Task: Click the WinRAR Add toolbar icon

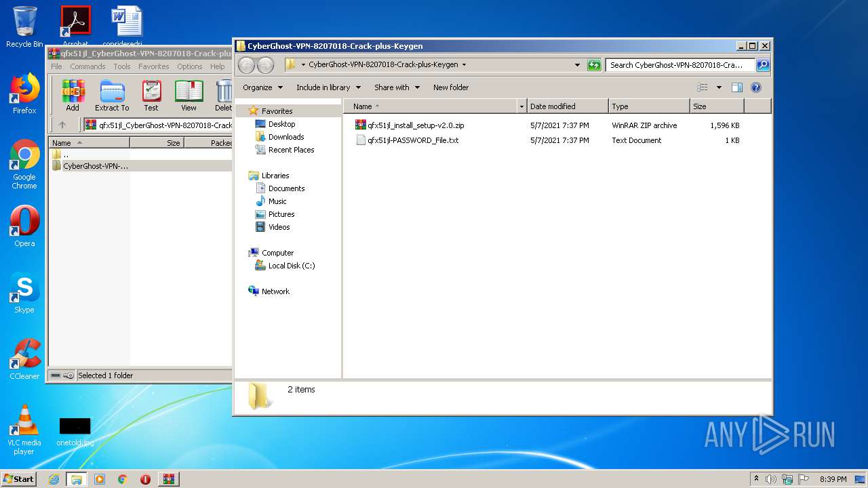Action: click(73, 95)
